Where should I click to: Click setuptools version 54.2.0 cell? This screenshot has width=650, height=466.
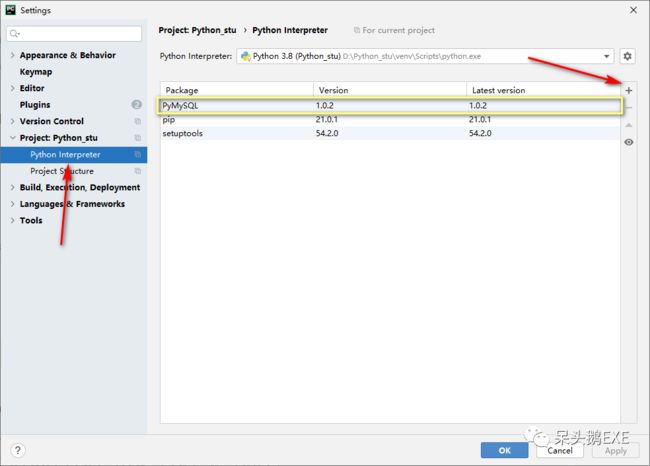pos(327,133)
